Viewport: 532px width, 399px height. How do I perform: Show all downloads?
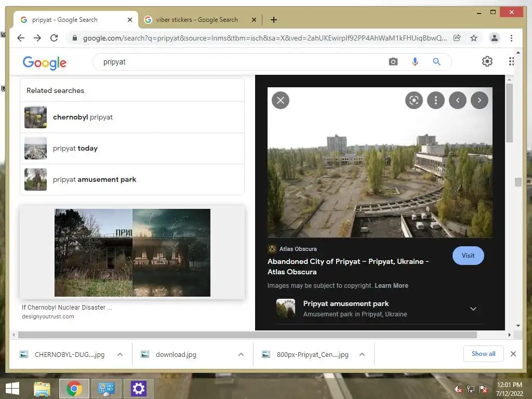click(x=484, y=354)
